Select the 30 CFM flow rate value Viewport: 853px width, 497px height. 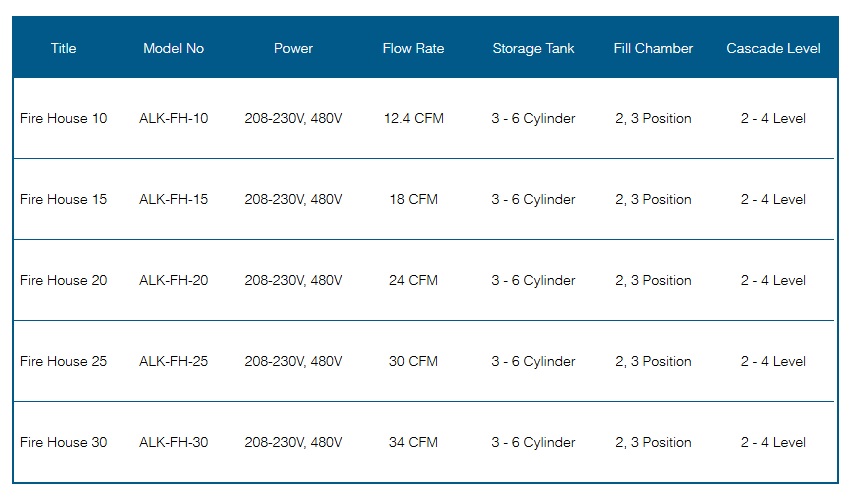pos(413,362)
